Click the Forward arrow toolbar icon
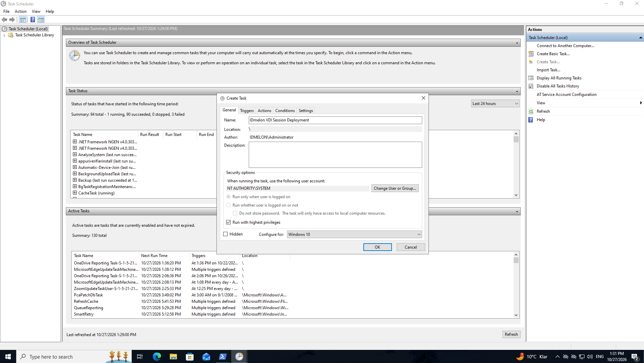Viewport: 644px width, 363px height. click(12, 20)
